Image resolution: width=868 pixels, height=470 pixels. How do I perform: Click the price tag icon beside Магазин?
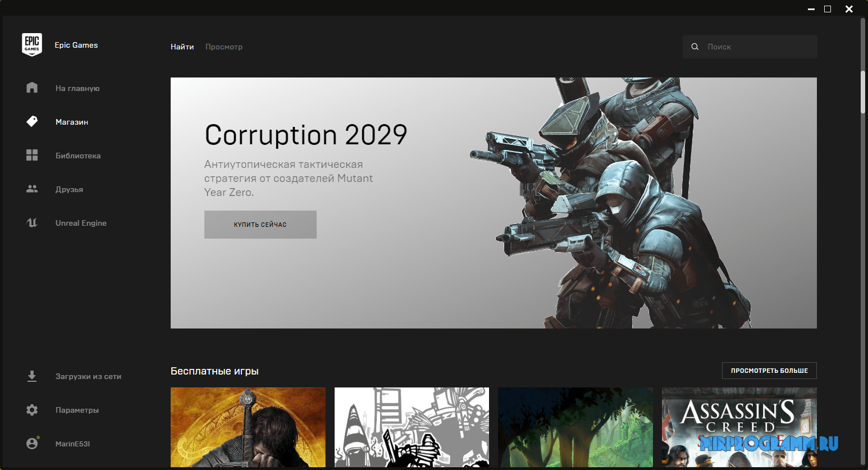32,121
